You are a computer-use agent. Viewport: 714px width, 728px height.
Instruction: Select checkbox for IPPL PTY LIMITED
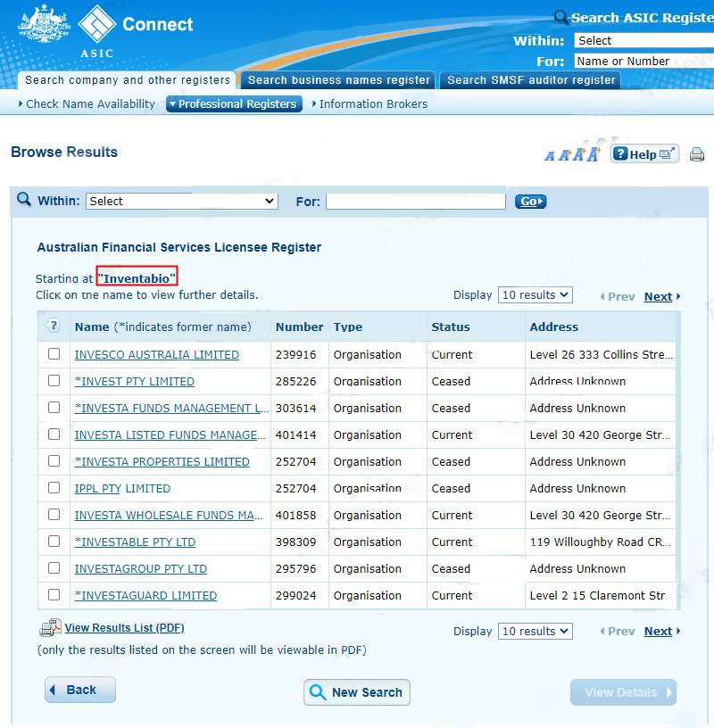click(x=54, y=487)
